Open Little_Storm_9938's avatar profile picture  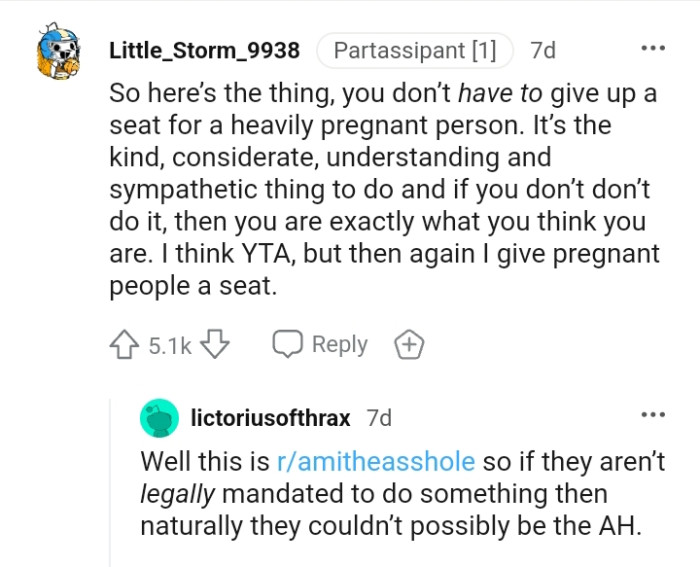58,55
